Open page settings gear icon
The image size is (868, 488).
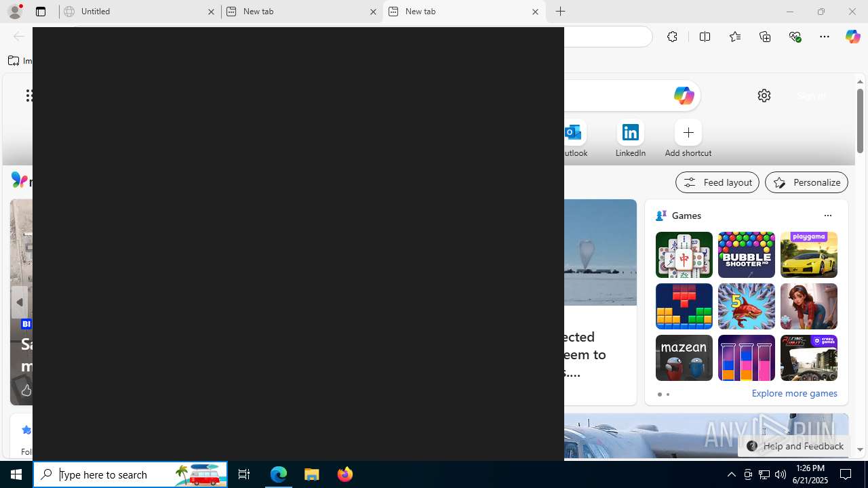pyautogui.click(x=764, y=96)
